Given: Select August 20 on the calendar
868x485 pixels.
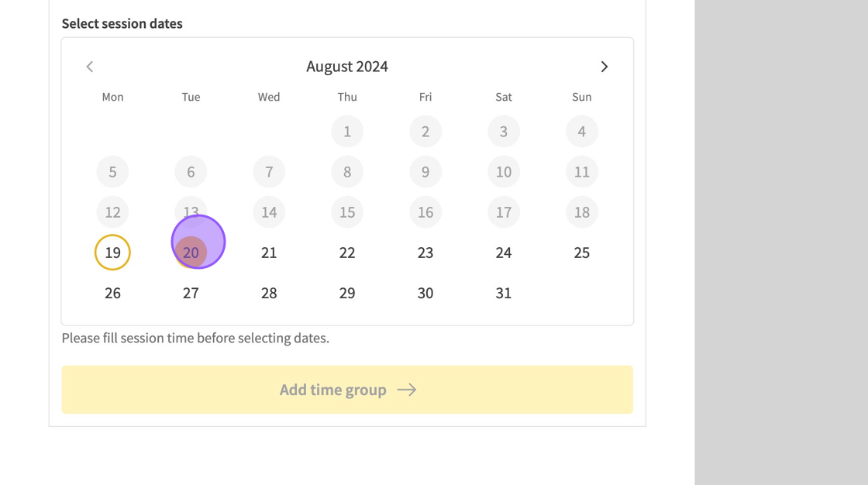Looking at the screenshot, I should [x=191, y=253].
